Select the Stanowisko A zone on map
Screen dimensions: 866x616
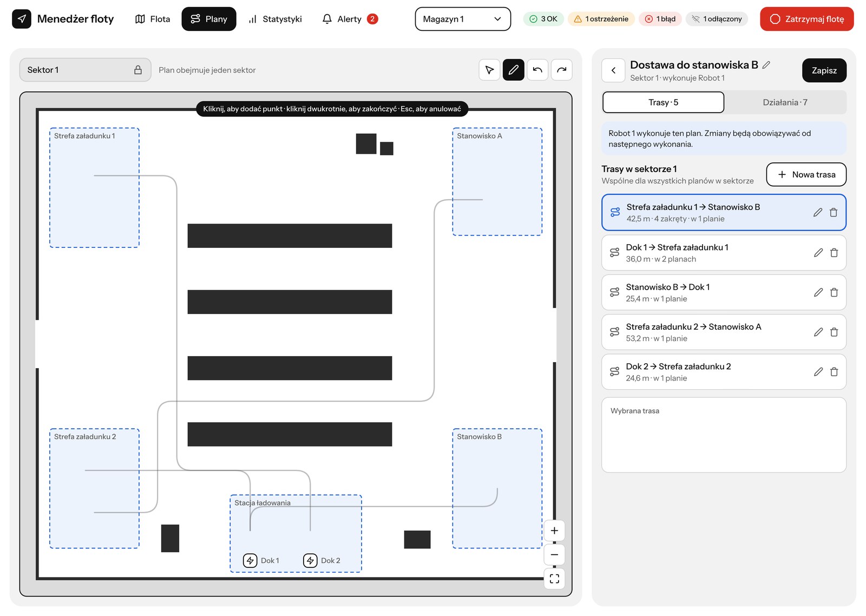tap(497, 181)
